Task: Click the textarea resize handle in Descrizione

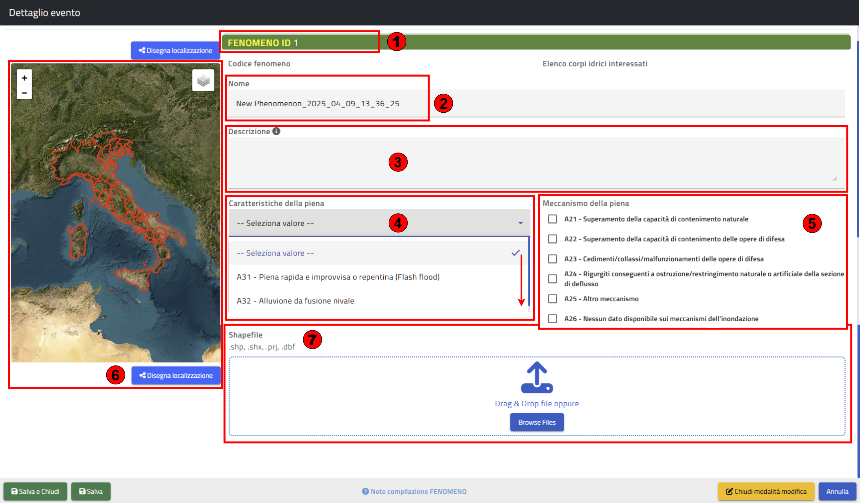Action: click(x=834, y=179)
